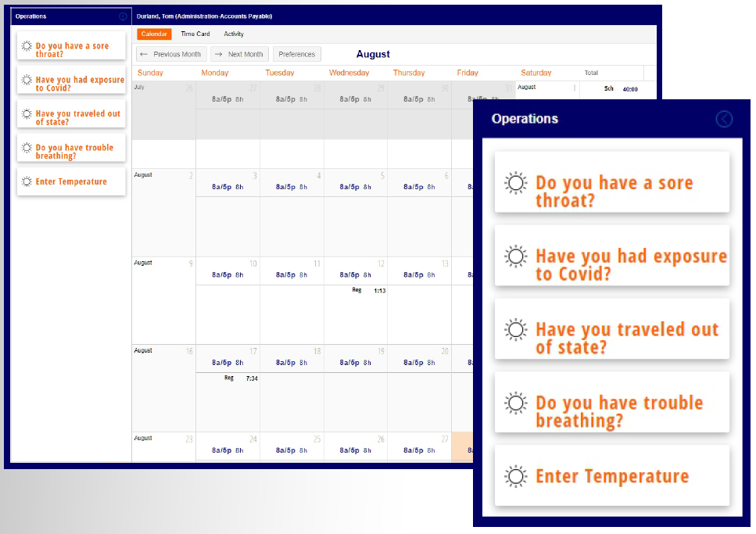Open the Calendar tab

tap(154, 34)
